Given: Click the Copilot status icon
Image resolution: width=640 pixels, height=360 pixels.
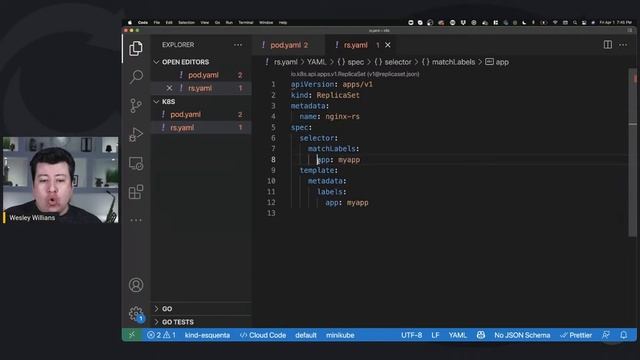Looking at the screenshot, I should pyautogui.click(x=481, y=335).
